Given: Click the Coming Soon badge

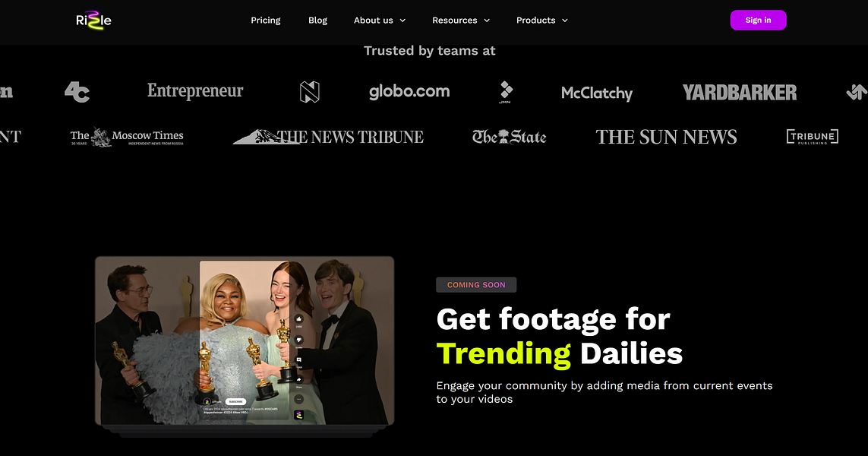Looking at the screenshot, I should (x=476, y=285).
